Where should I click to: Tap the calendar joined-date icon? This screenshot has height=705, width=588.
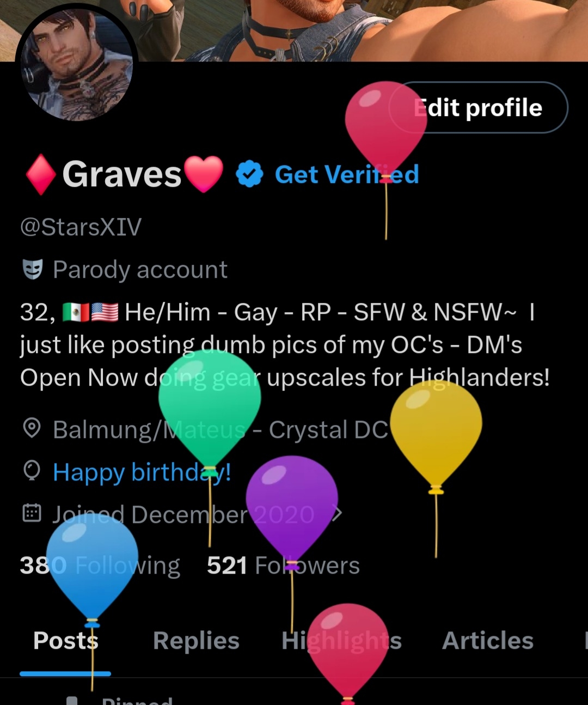point(32,513)
